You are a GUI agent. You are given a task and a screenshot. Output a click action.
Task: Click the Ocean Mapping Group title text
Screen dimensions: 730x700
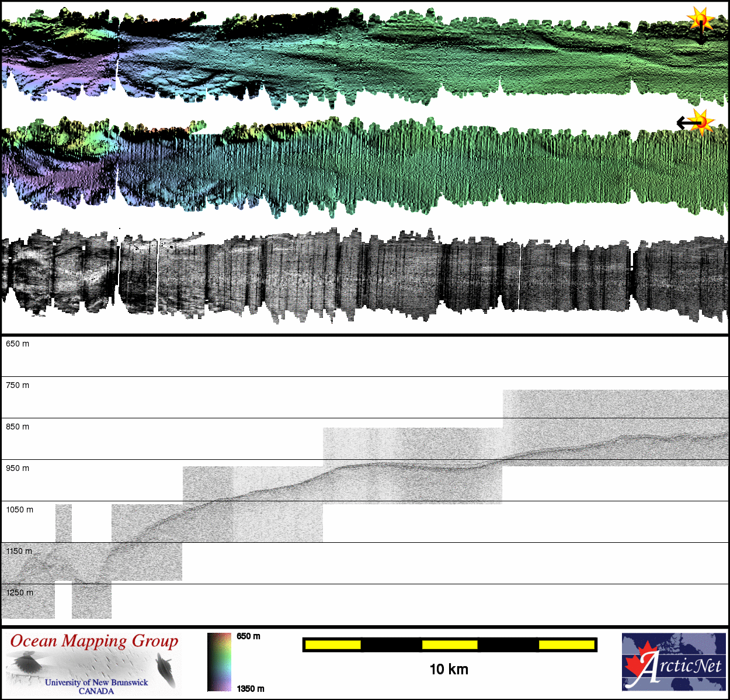(x=94, y=641)
